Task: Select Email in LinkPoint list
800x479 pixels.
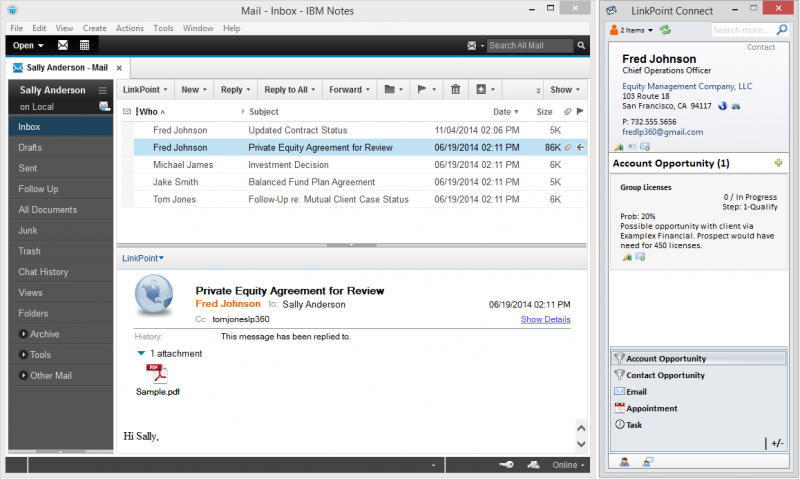Action: click(698, 392)
